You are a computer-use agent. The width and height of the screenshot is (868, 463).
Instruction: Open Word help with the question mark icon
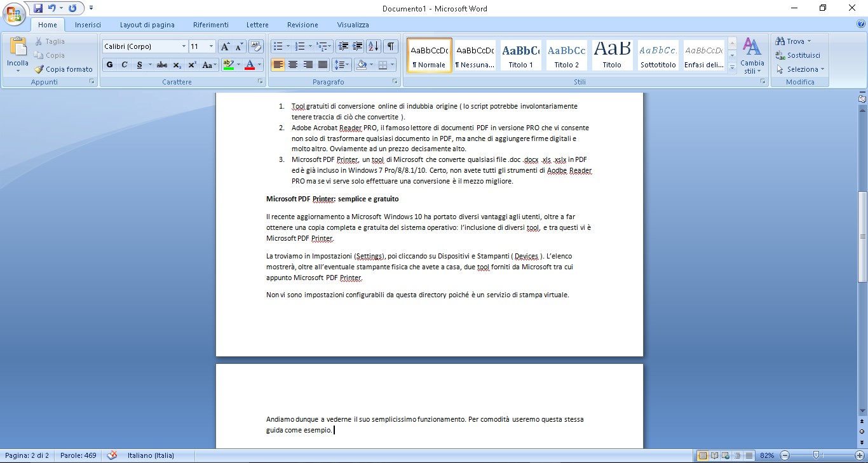861,24
